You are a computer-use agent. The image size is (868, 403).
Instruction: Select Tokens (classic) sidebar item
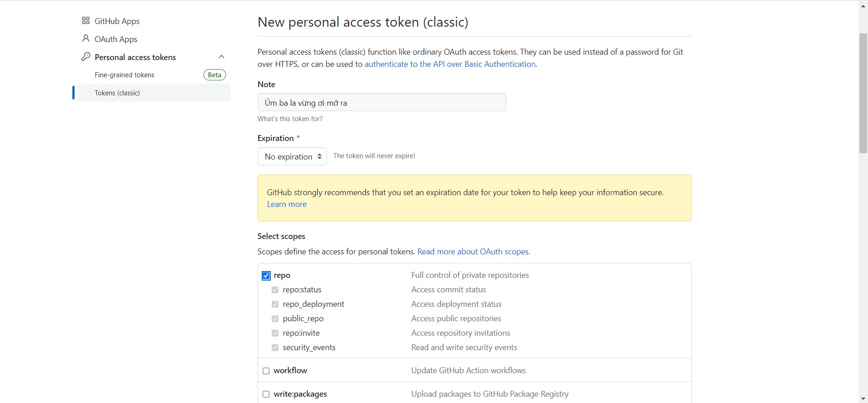[118, 93]
